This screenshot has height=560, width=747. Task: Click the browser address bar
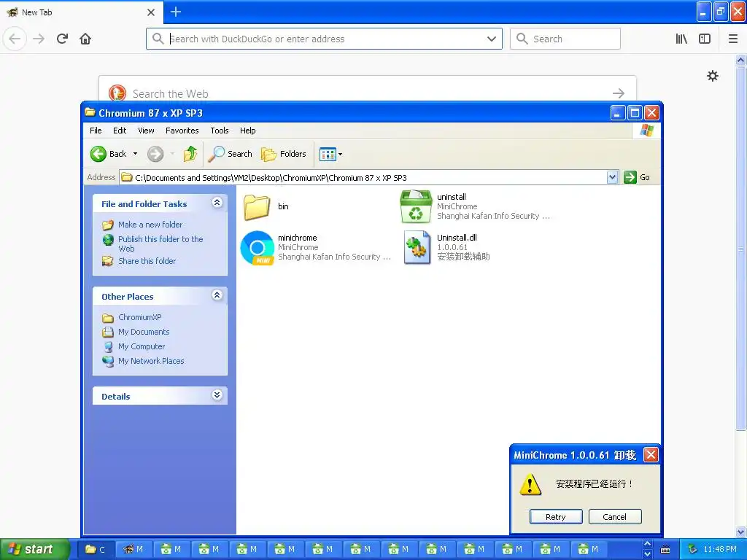click(x=324, y=39)
